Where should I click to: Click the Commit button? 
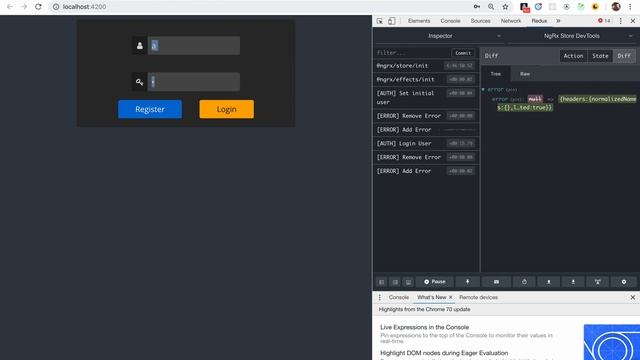coord(463,53)
